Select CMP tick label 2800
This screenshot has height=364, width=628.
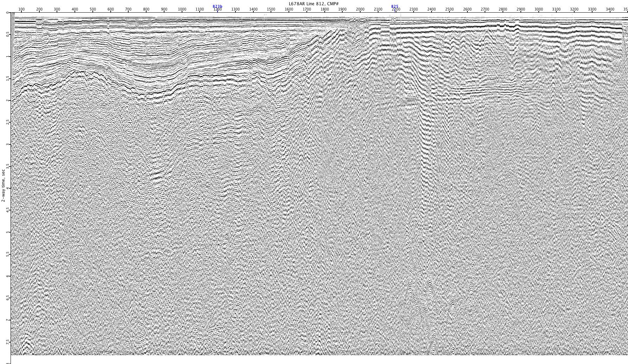tap(503, 9)
